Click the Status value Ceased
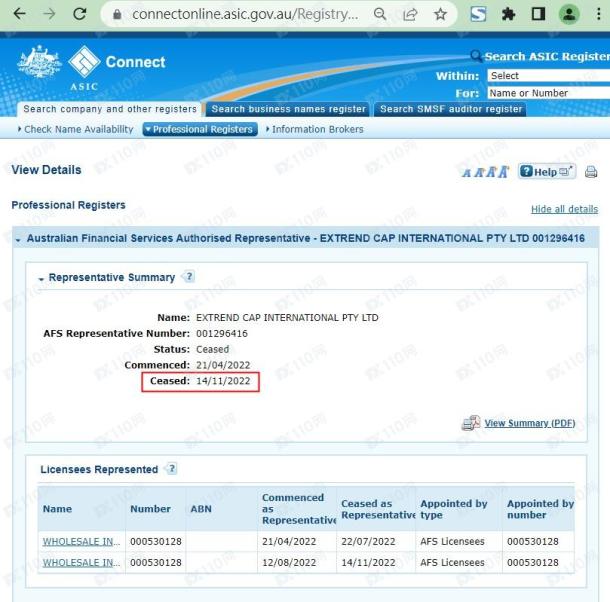Image resolution: width=610 pixels, height=602 pixels. 212,349
